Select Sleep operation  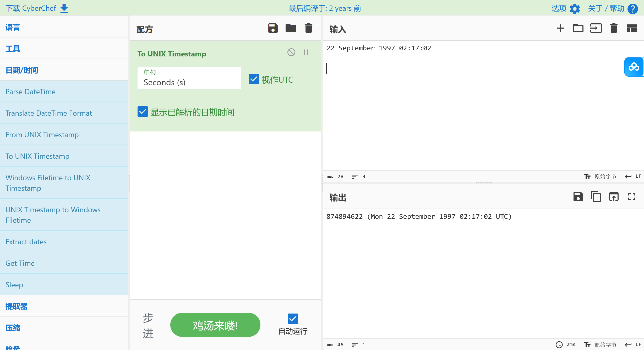[64, 285]
